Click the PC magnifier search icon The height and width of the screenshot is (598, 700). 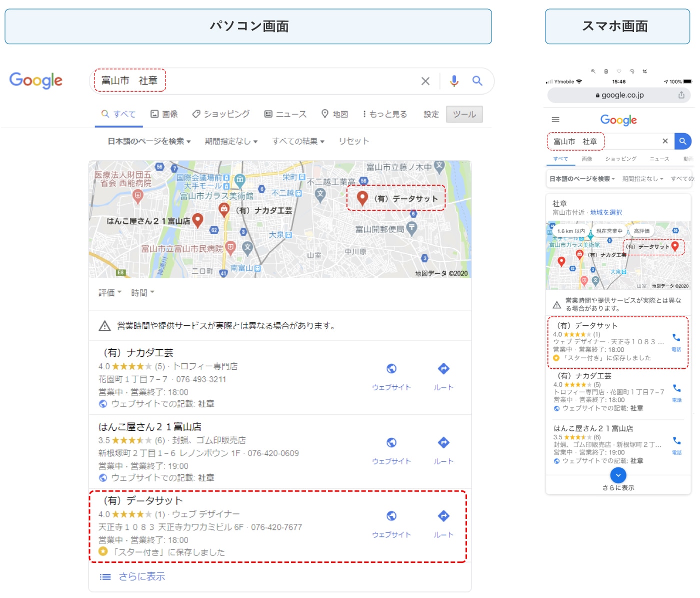(477, 81)
